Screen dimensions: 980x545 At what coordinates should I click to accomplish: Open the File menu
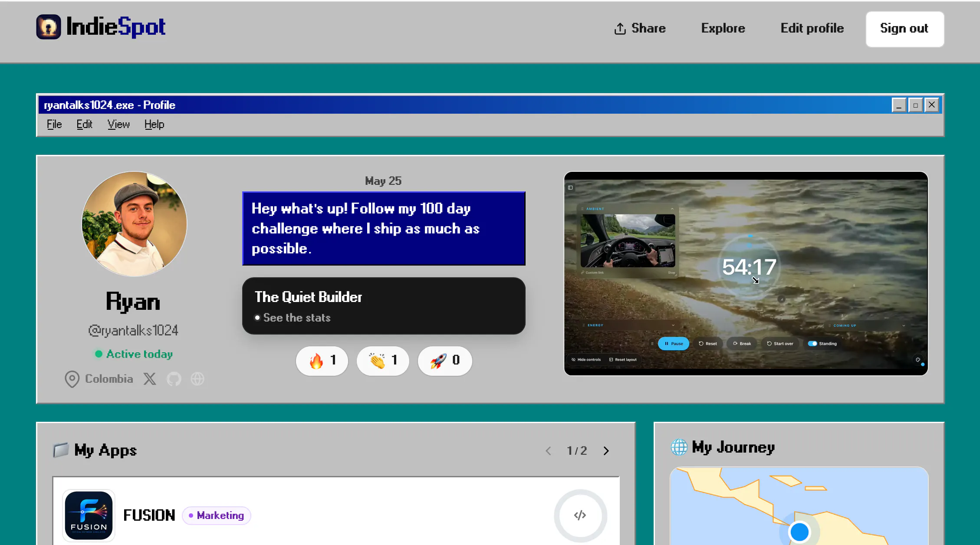(x=54, y=125)
